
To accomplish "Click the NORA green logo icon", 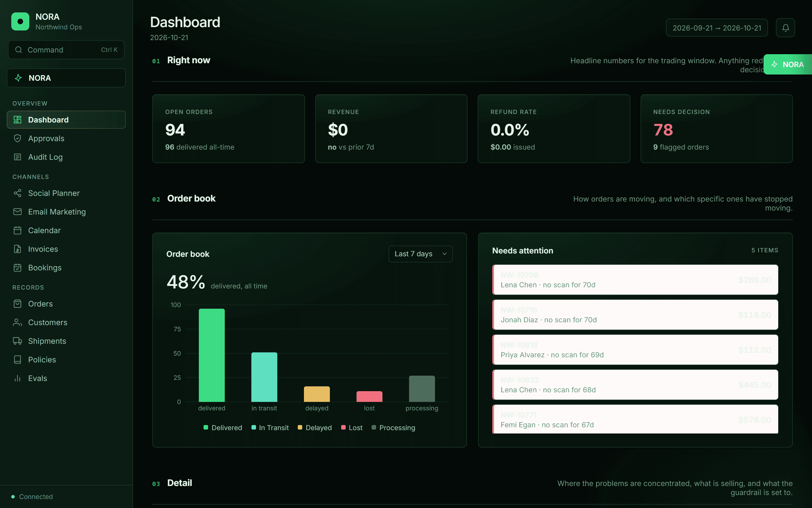I will [20, 21].
